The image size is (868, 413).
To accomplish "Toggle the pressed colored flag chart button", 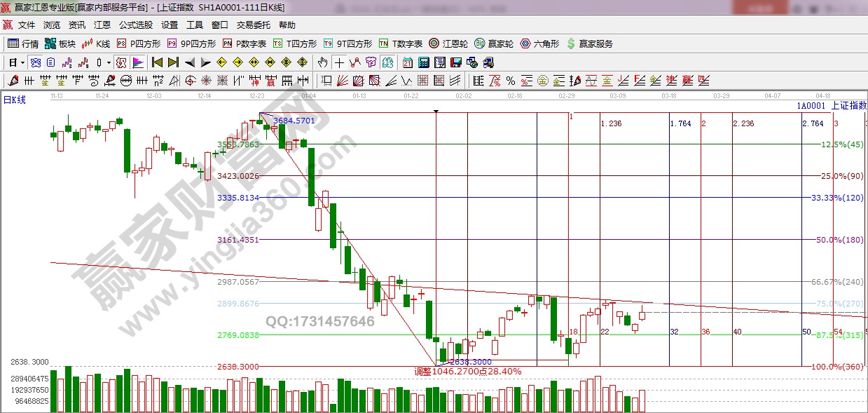I will tap(137, 62).
